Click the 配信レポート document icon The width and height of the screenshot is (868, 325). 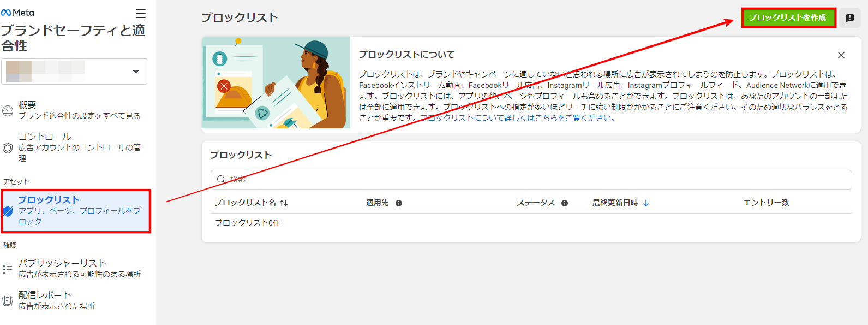click(x=8, y=300)
